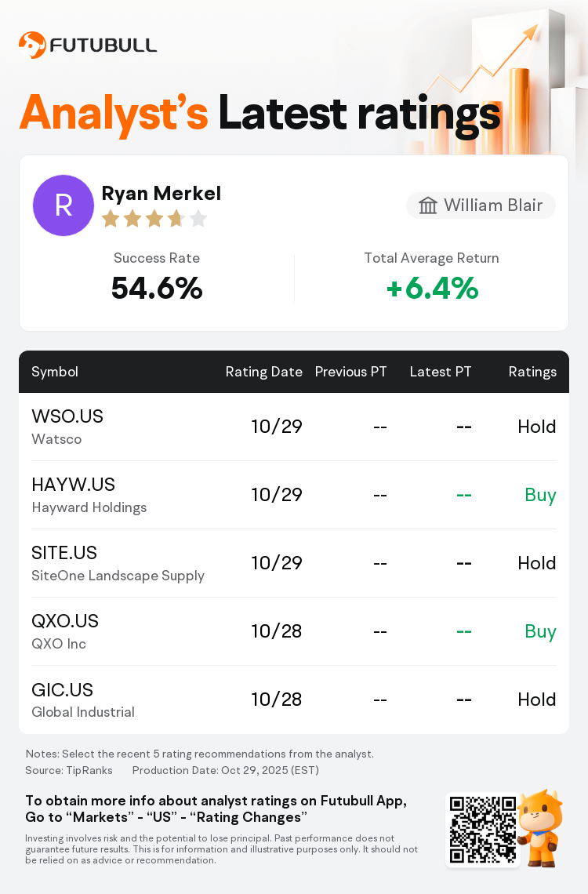The height and width of the screenshot is (894, 588).
Task: Click the William Blair bank icon
Action: [428, 205]
